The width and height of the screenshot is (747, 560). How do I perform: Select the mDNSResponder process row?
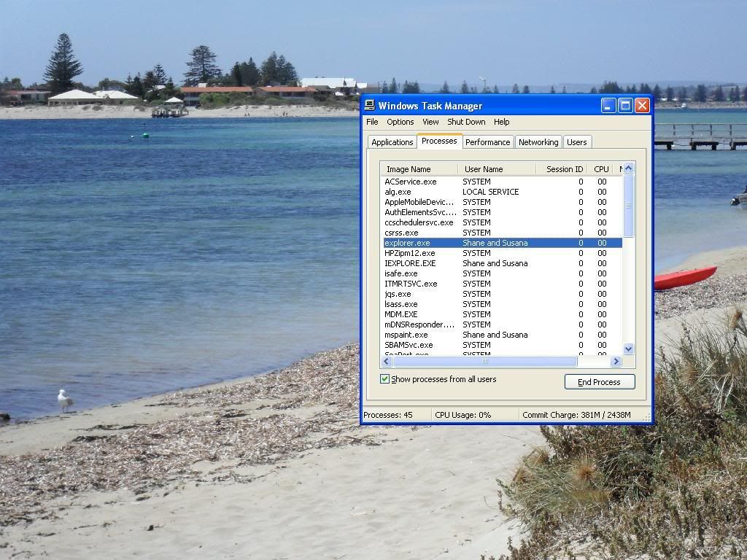point(502,324)
